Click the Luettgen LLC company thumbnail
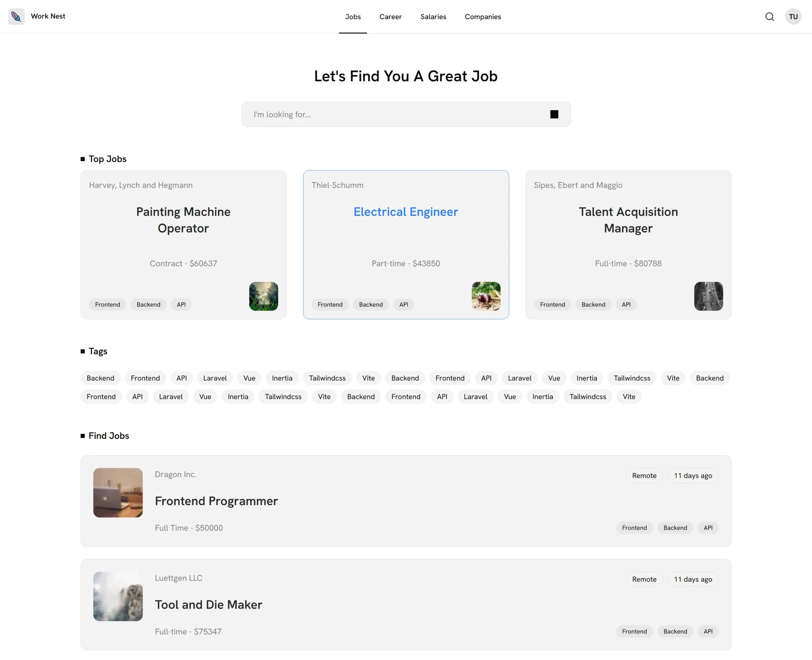Viewport: 812px width, 660px height. (118, 596)
